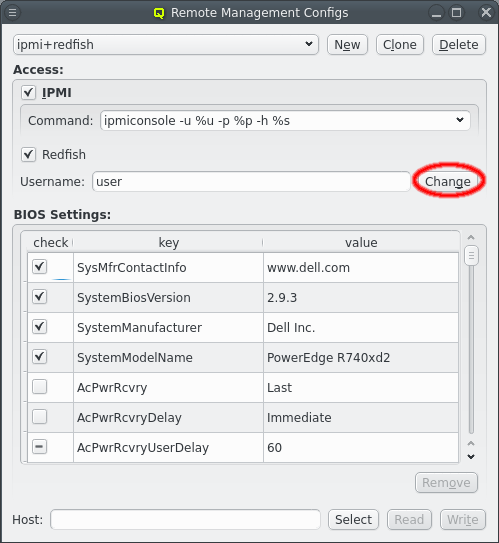
Task: Click the Qt application logo in title bar
Action: 159,13
